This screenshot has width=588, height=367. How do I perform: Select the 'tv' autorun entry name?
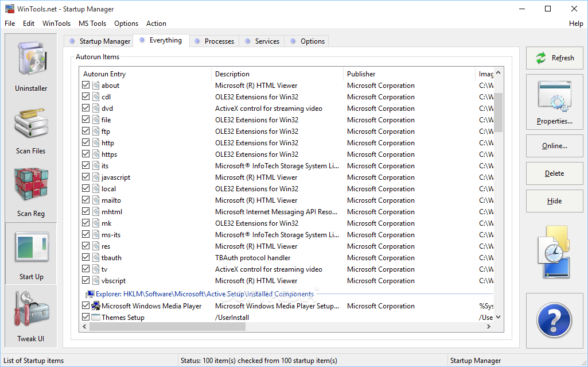104,269
